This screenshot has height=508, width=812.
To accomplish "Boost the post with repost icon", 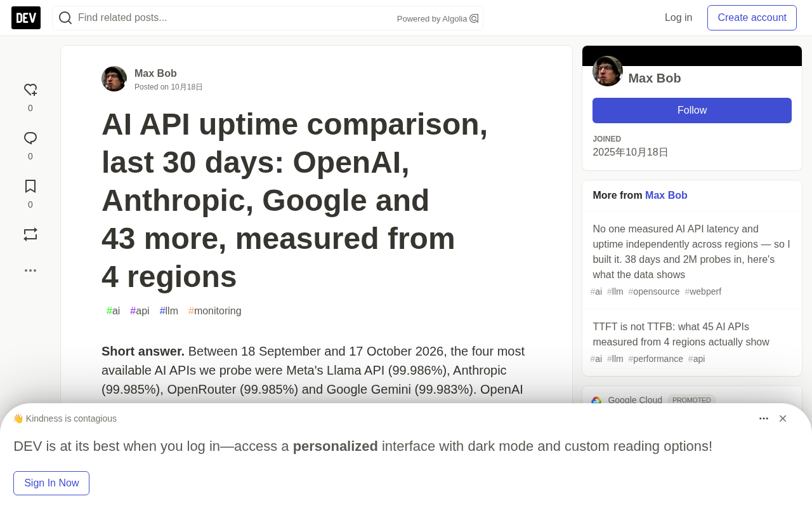I will coord(30,234).
